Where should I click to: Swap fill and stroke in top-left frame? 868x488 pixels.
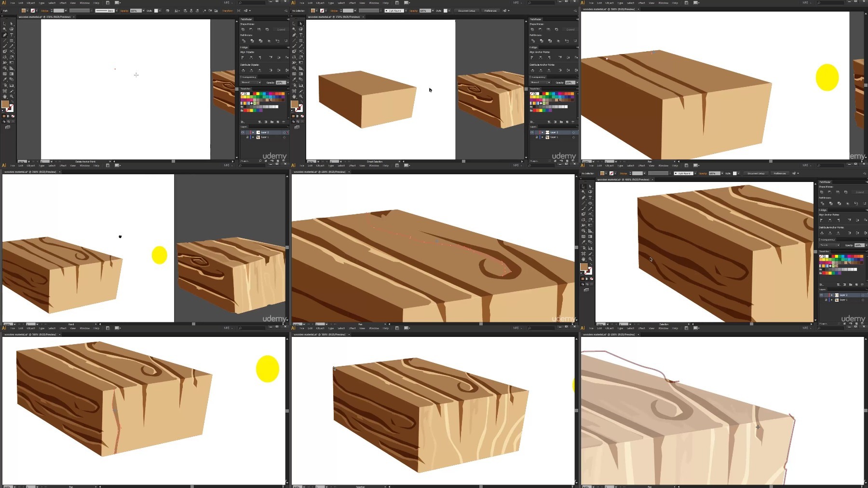point(13,101)
